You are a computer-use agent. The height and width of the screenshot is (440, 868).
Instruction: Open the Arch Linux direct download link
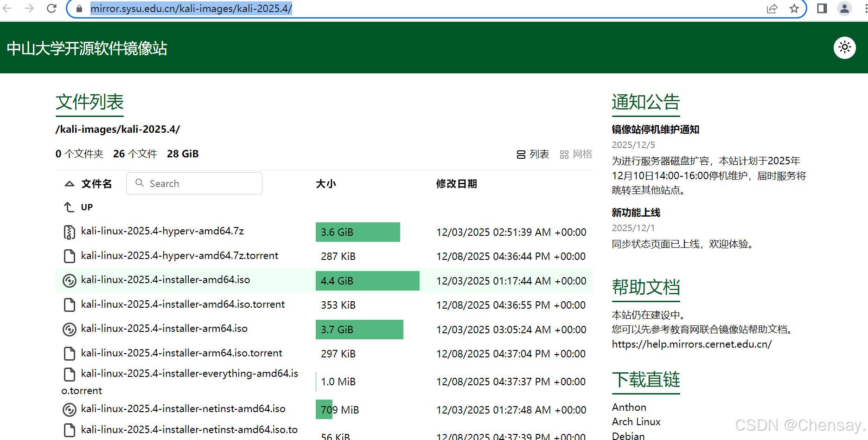pos(636,422)
